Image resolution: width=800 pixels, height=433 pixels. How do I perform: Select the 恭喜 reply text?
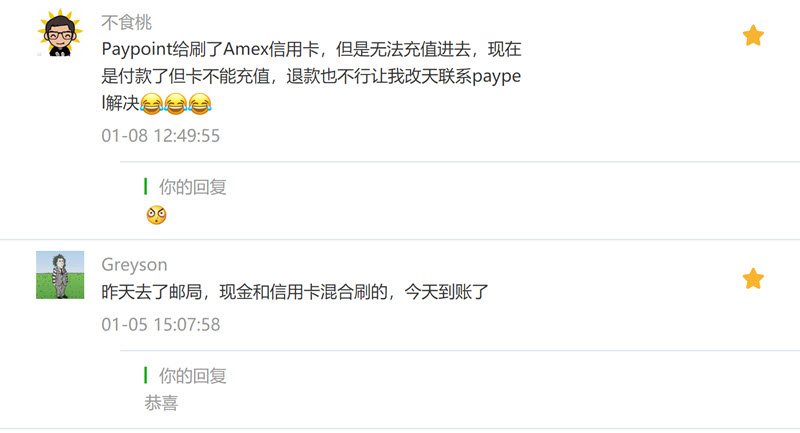pos(161,403)
